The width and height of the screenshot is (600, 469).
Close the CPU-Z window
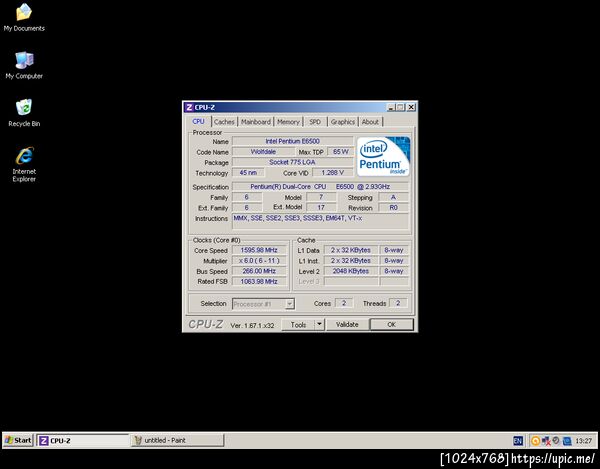tap(411, 107)
